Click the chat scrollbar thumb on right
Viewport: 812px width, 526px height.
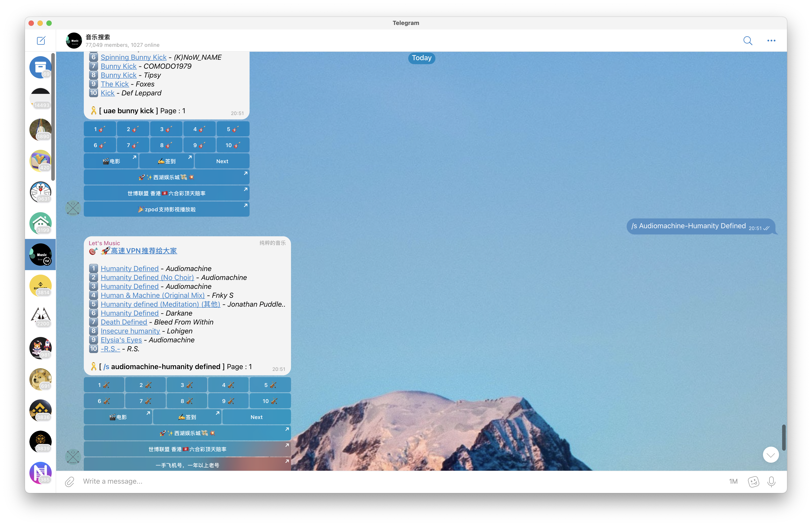(x=784, y=438)
